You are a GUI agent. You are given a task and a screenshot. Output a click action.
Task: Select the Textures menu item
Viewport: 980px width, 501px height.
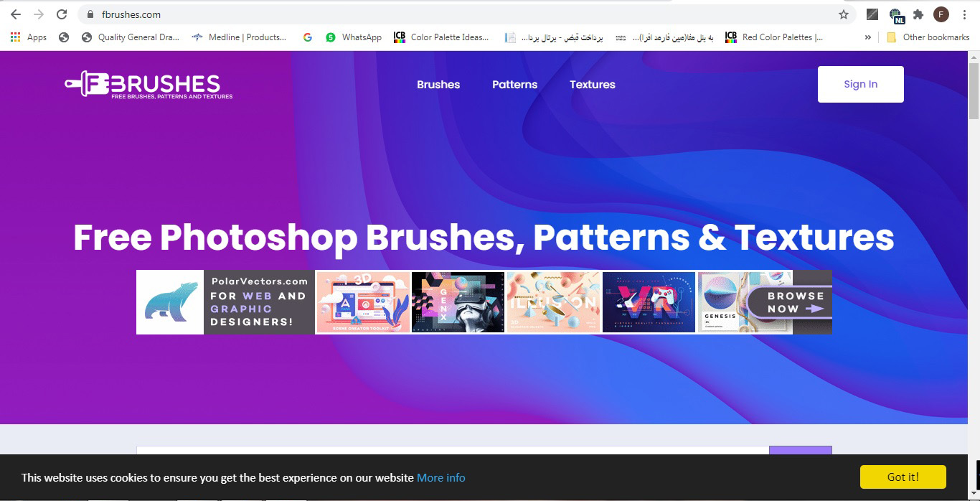coord(592,85)
